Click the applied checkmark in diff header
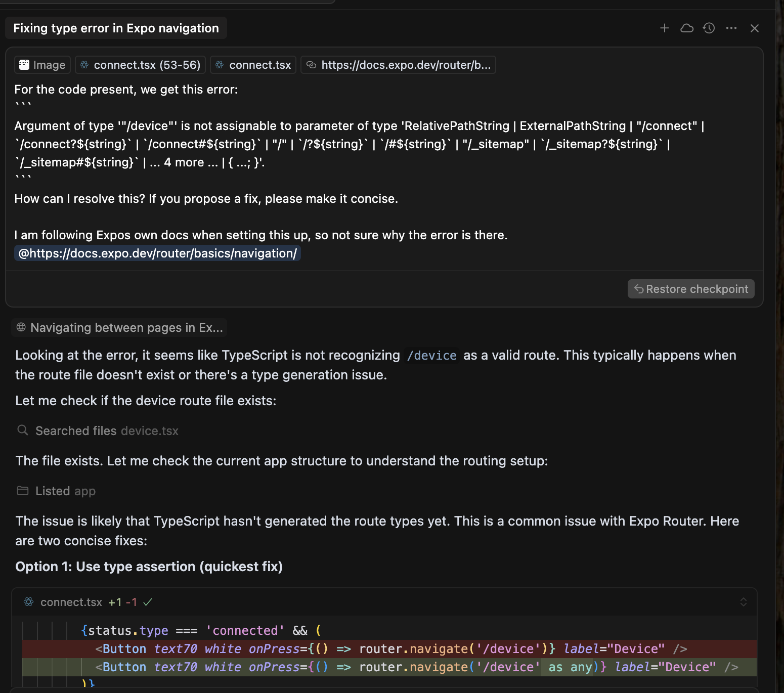 click(x=148, y=602)
